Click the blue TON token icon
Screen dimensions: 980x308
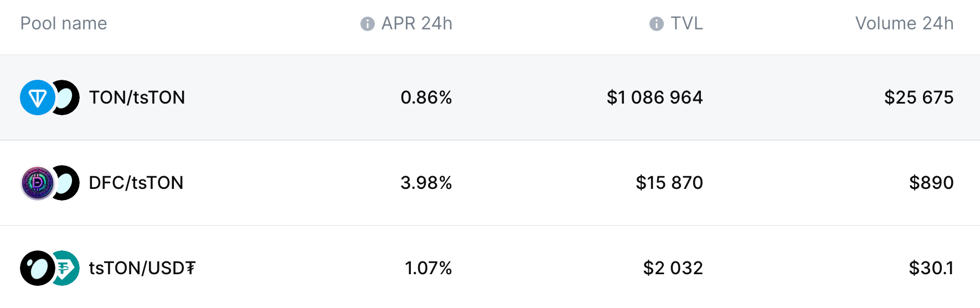point(37,98)
